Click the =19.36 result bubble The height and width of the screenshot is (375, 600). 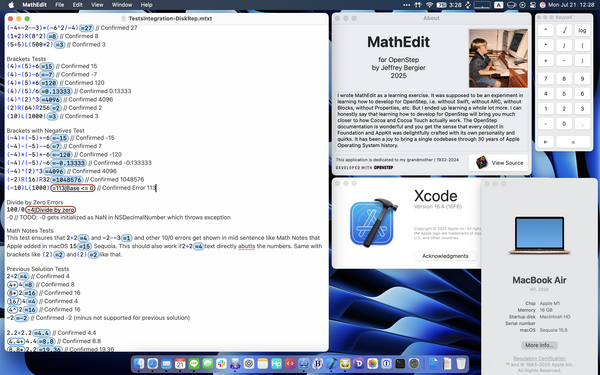pos(51,349)
